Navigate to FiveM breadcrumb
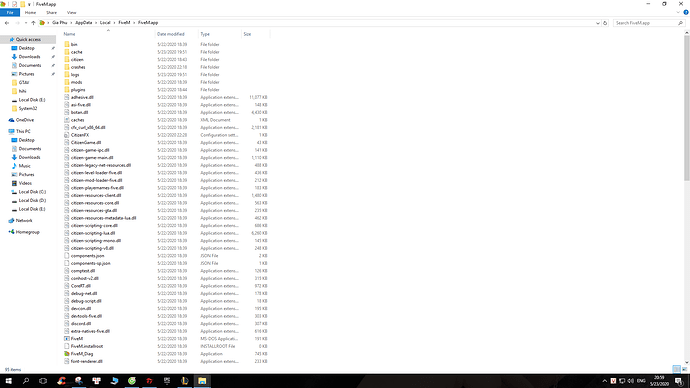The width and height of the screenshot is (690, 388). (124, 23)
